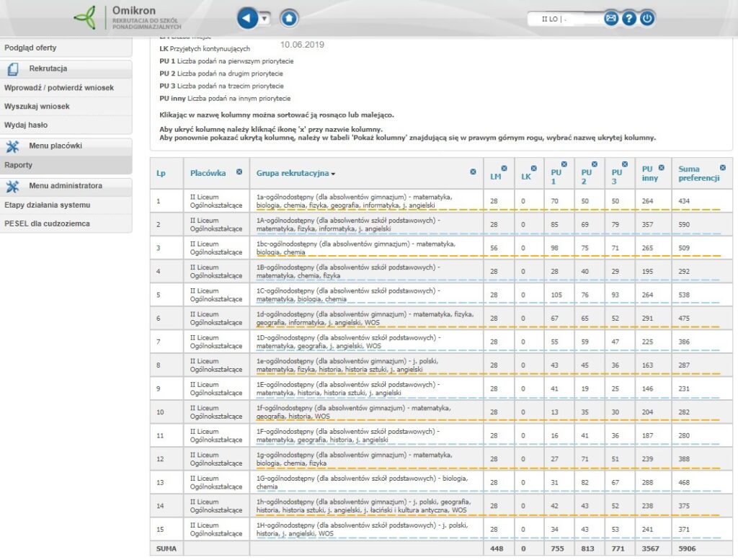Log out using the power icon
738x560 pixels.
[647, 19]
